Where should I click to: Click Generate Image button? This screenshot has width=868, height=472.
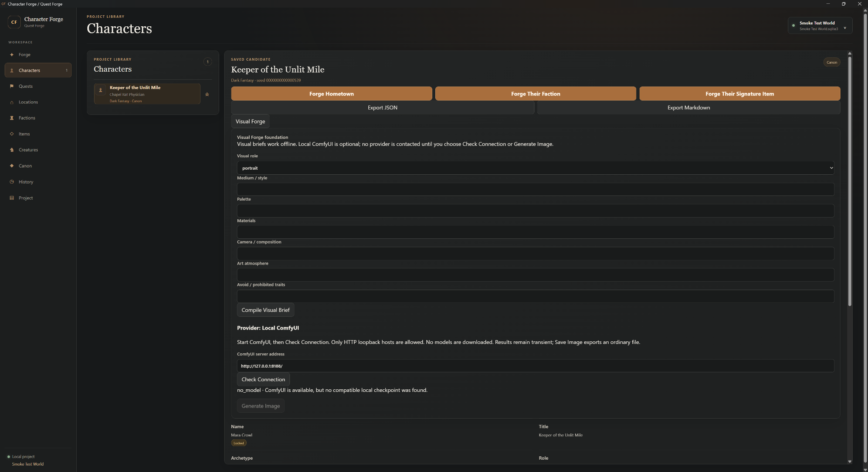(x=261, y=406)
